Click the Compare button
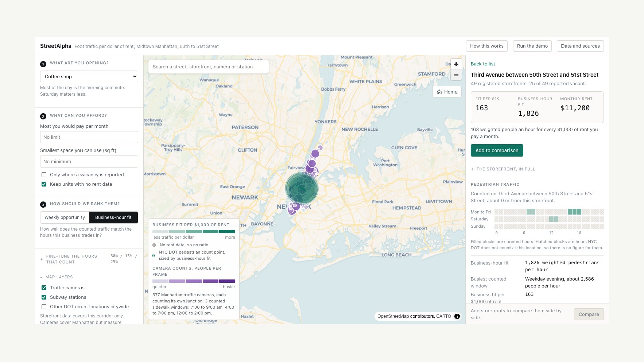The height and width of the screenshot is (362, 644). pos(589,314)
